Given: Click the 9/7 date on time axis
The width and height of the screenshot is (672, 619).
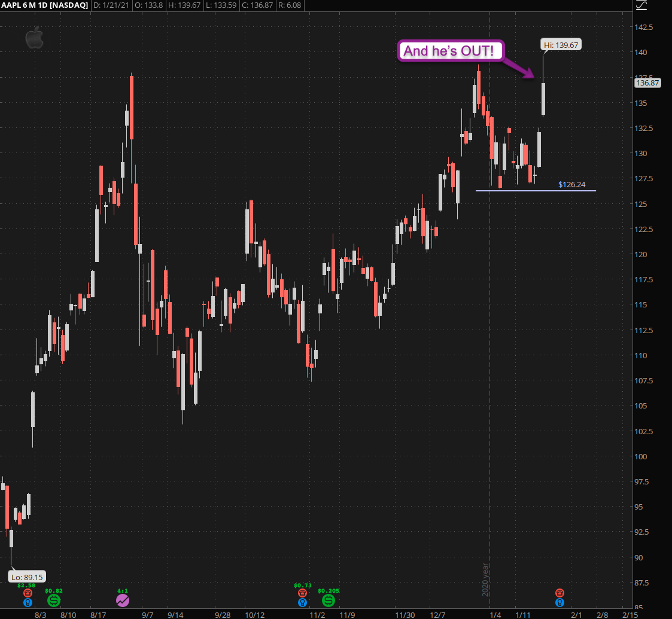Looking at the screenshot, I should tap(147, 615).
